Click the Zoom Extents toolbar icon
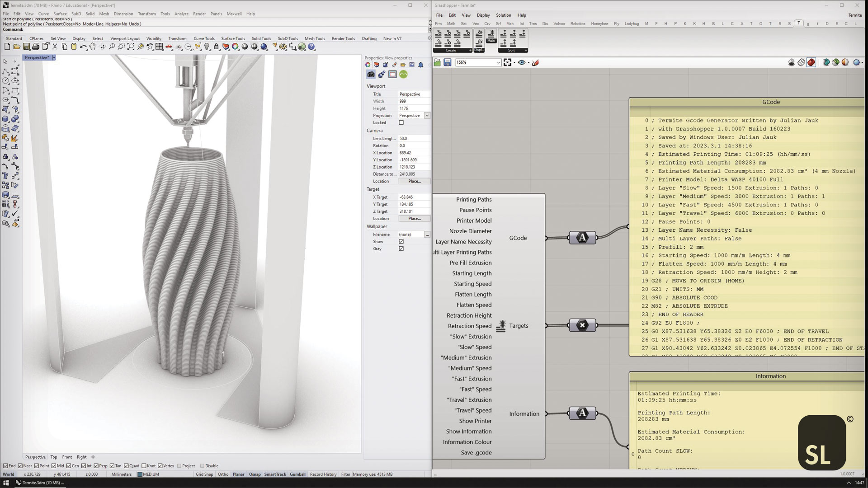The width and height of the screenshot is (868, 488). coord(131,47)
